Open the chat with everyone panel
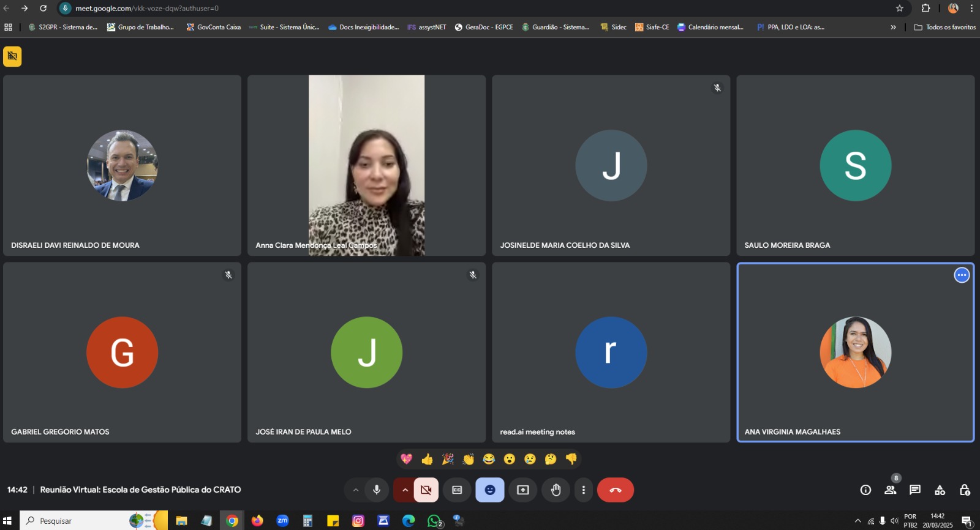The height and width of the screenshot is (530, 980). pyautogui.click(x=915, y=490)
